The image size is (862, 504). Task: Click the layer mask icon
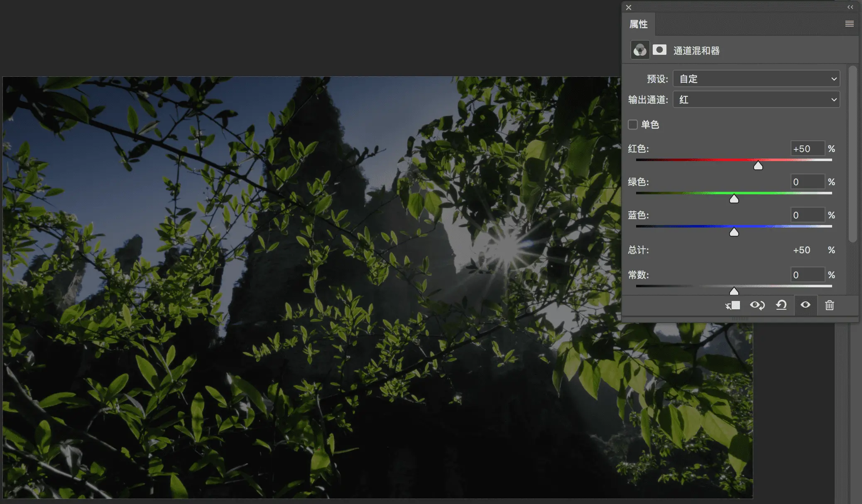(659, 50)
